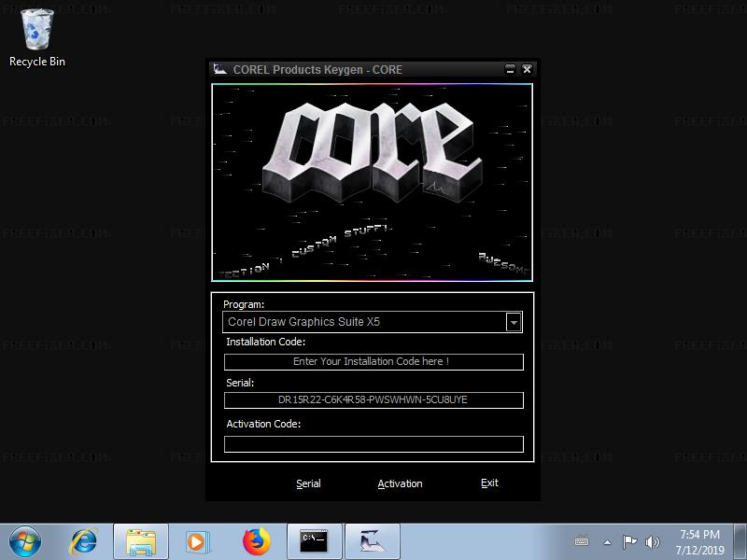
Task: Open the Windows Start menu
Action: pyautogui.click(x=25, y=541)
